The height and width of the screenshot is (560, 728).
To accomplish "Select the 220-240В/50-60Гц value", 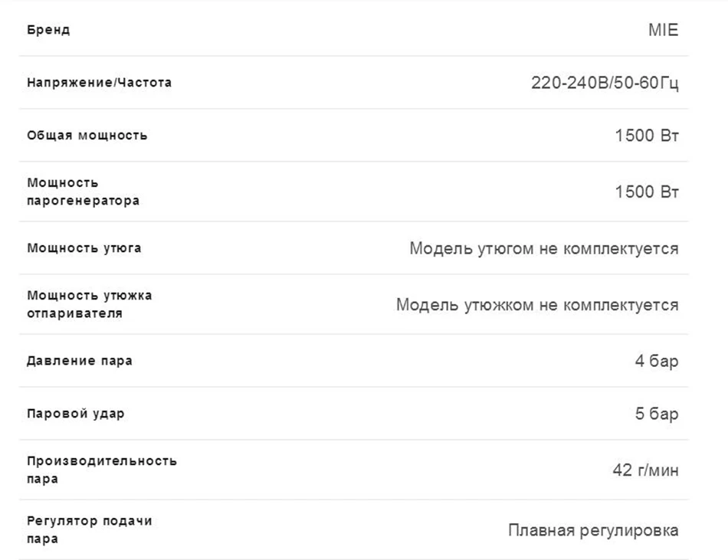I will click(x=605, y=83).
